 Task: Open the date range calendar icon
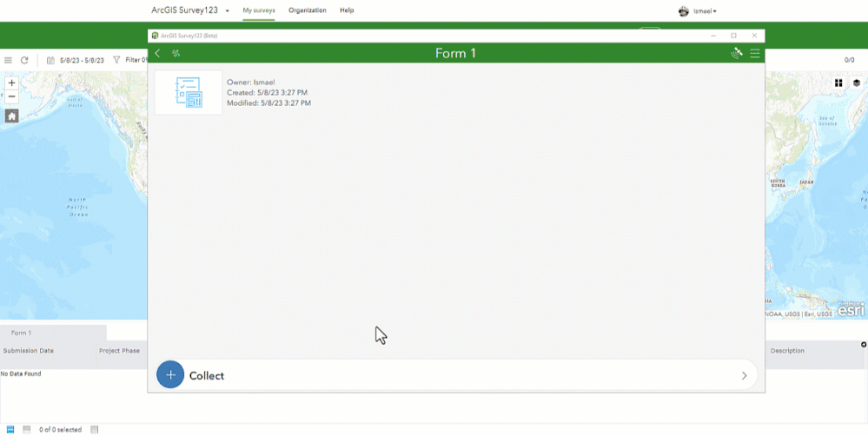(50, 60)
